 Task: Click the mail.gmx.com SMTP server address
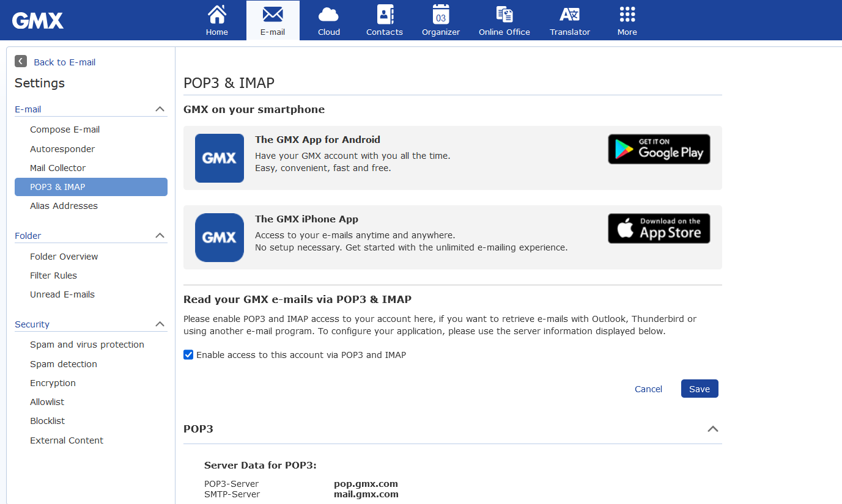point(366,494)
